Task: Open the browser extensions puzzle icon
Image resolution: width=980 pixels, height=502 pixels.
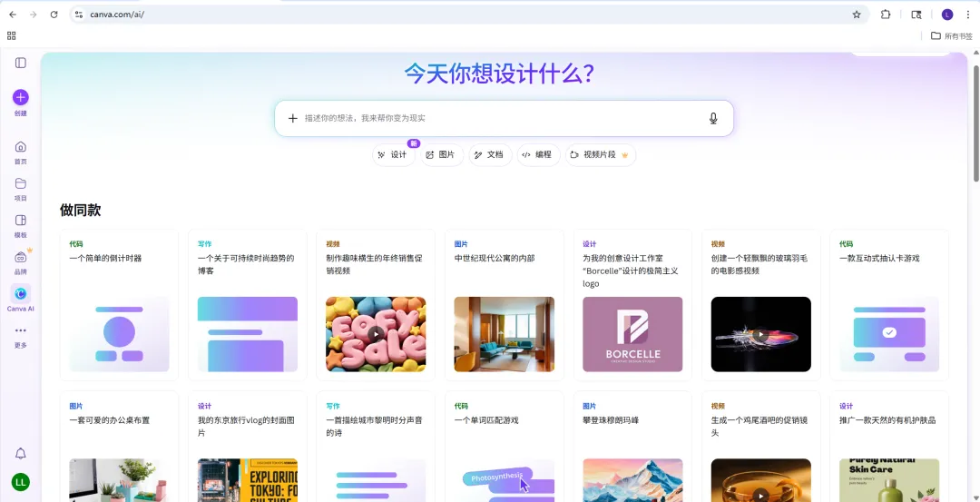Action: pyautogui.click(x=886, y=15)
